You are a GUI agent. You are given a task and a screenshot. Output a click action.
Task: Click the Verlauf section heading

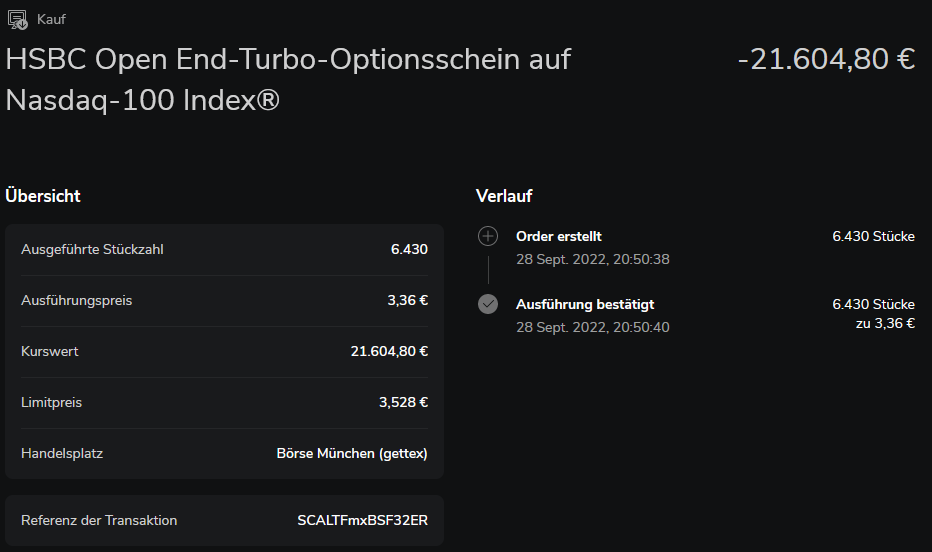coord(504,196)
